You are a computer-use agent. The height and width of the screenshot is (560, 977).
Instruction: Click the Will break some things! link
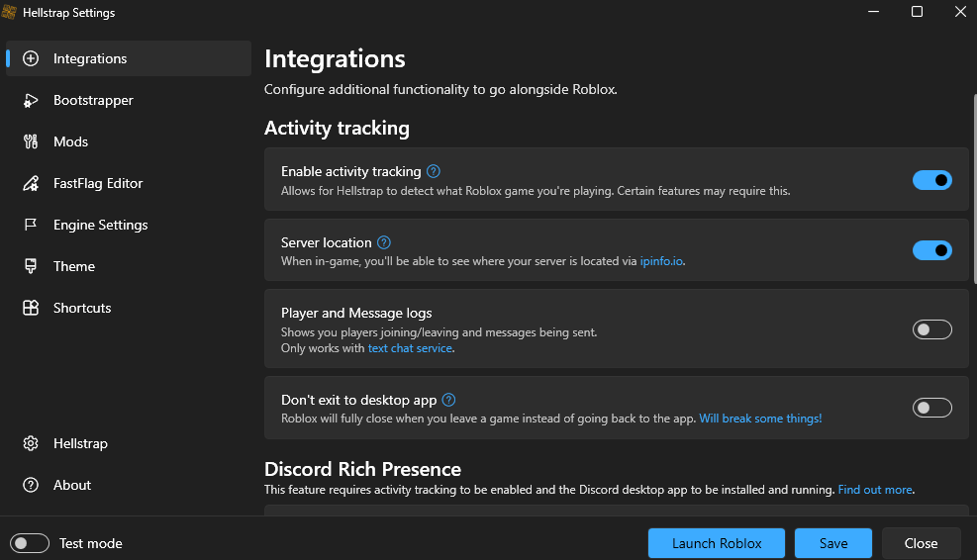[x=760, y=419]
